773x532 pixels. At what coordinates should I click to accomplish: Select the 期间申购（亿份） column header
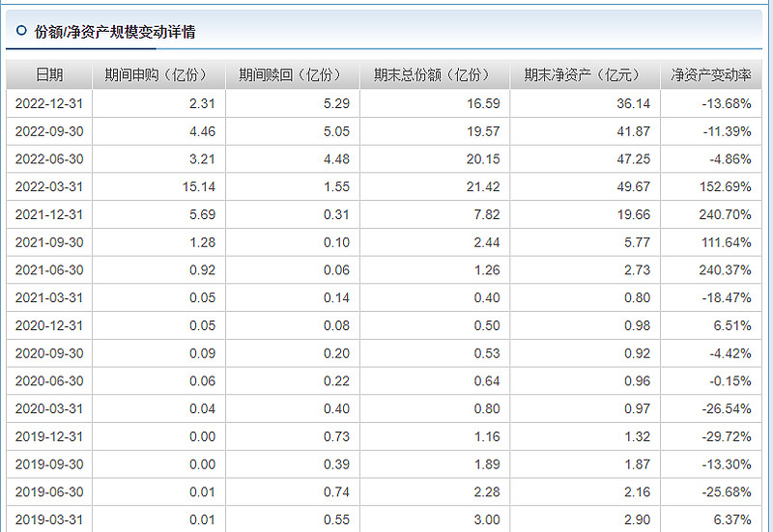[x=158, y=75]
